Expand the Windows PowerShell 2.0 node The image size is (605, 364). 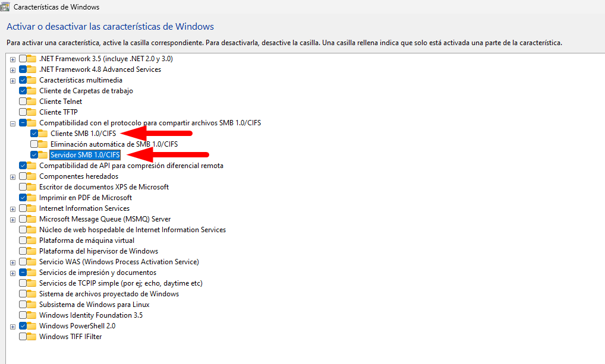[12, 327]
